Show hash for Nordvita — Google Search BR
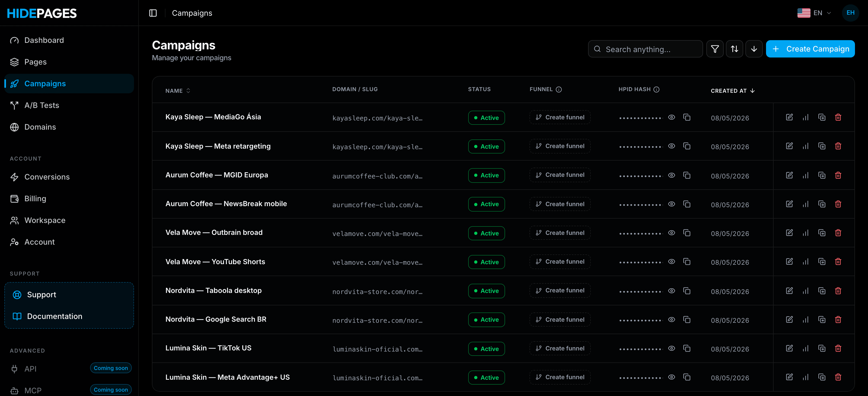 coord(671,320)
